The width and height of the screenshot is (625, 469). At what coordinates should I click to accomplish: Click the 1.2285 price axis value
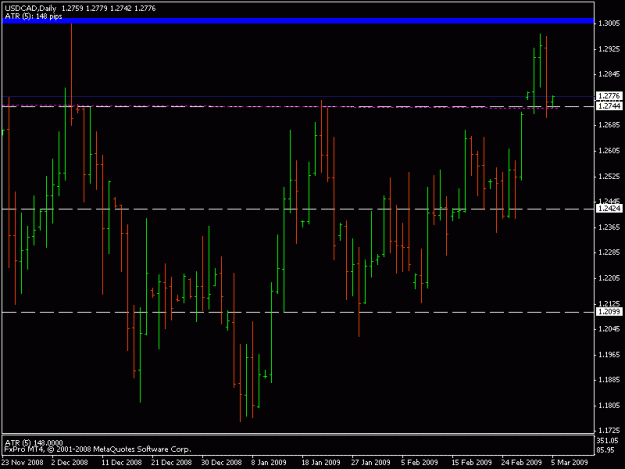[609, 252]
